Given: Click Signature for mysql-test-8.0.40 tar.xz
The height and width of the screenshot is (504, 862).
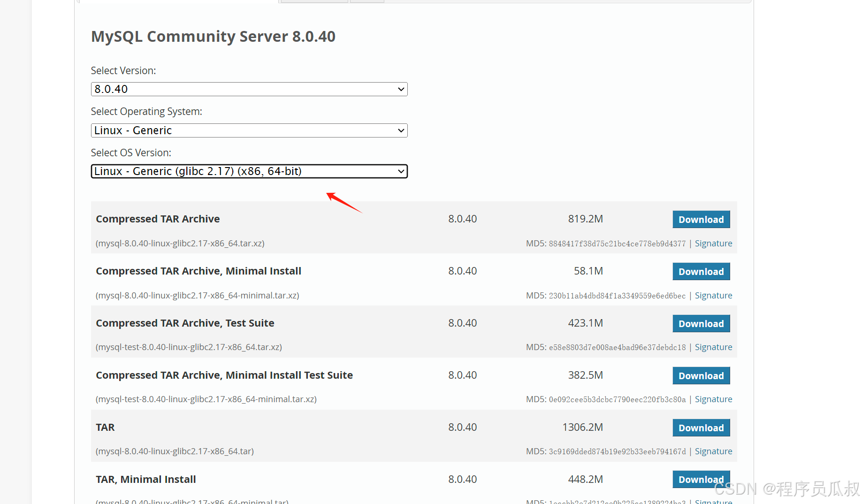Looking at the screenshot, I should (x=713, y=347).
